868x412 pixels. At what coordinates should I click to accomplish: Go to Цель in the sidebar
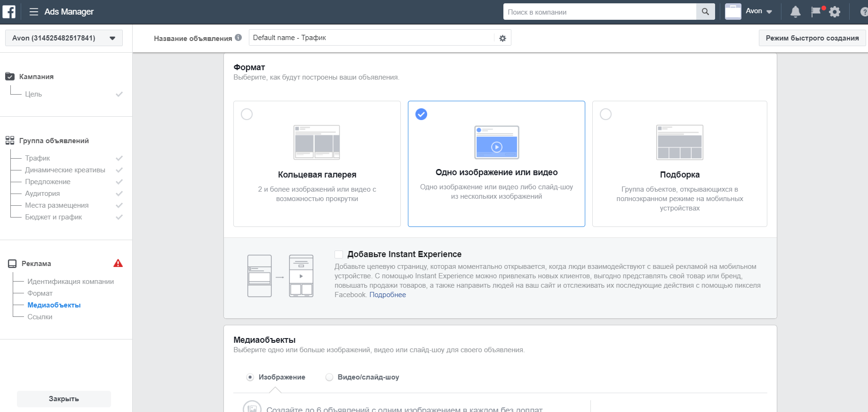[x=33, y=94]
